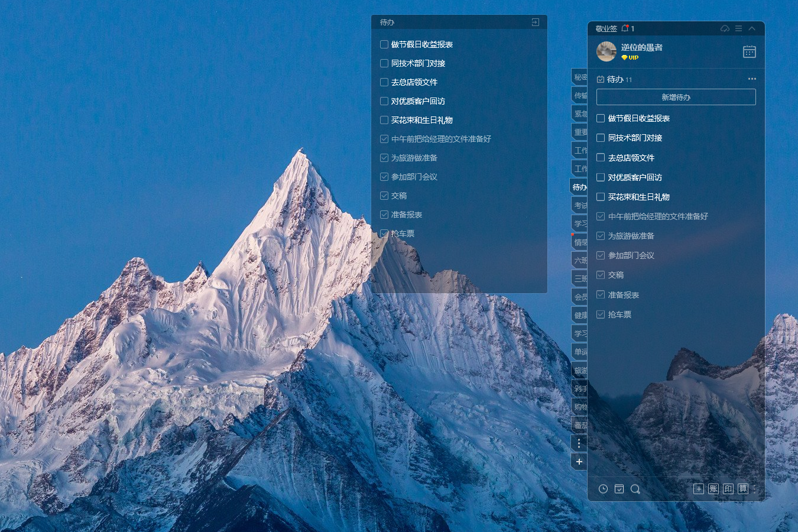Expand more categories via sidebar vertical dots

click(579, 443)
